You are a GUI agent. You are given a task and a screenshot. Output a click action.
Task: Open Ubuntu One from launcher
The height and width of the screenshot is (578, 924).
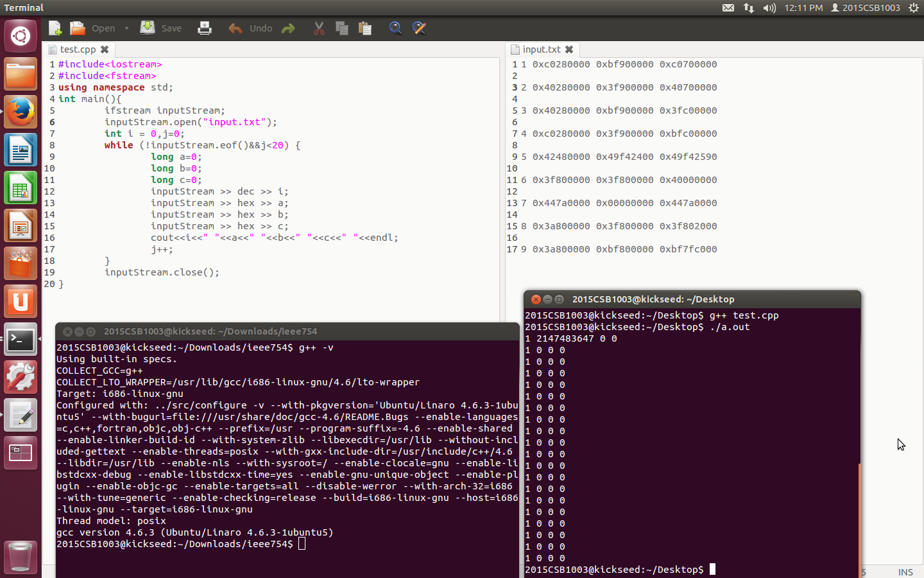tap(21, 302)
